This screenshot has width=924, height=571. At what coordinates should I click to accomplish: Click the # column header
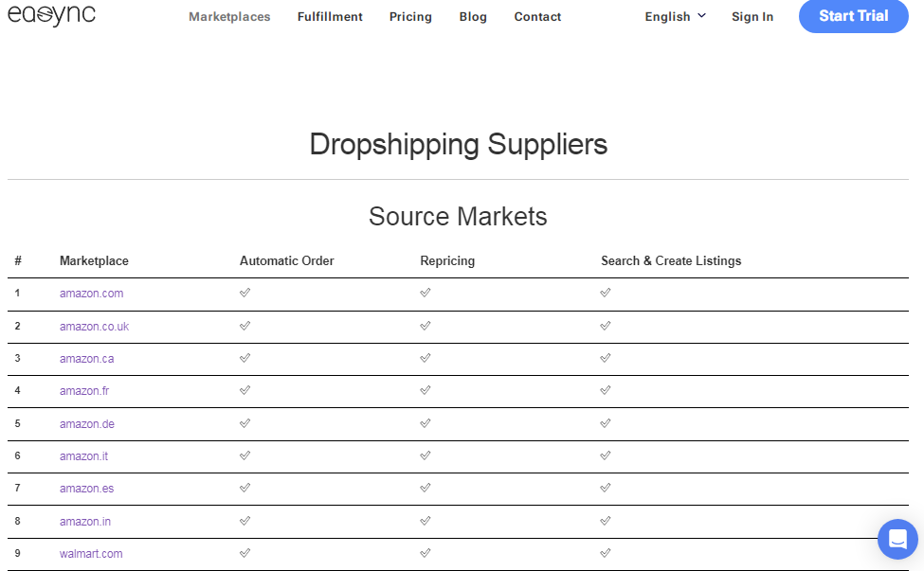pyautogui.click(x=18, y=260)
